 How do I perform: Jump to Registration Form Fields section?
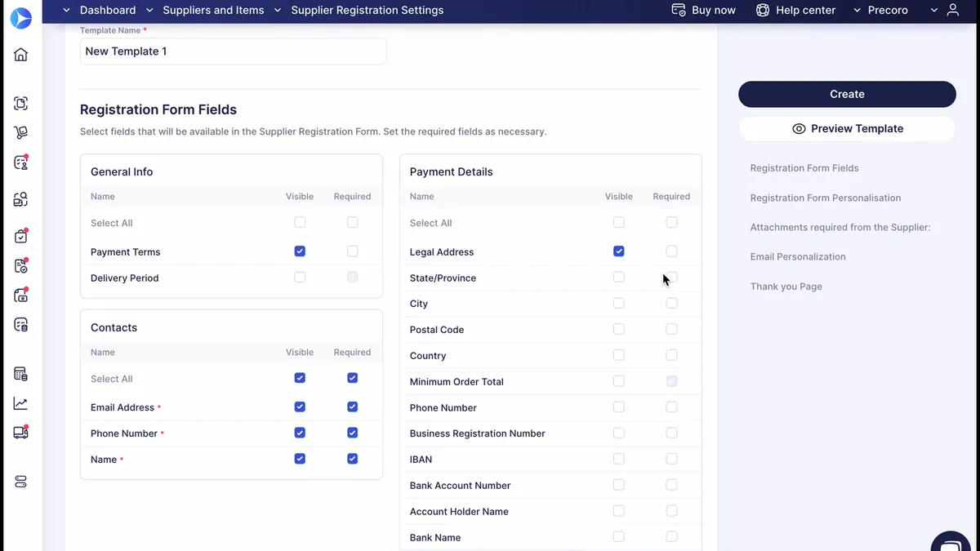pyautogui.click(x=804, y=168)
